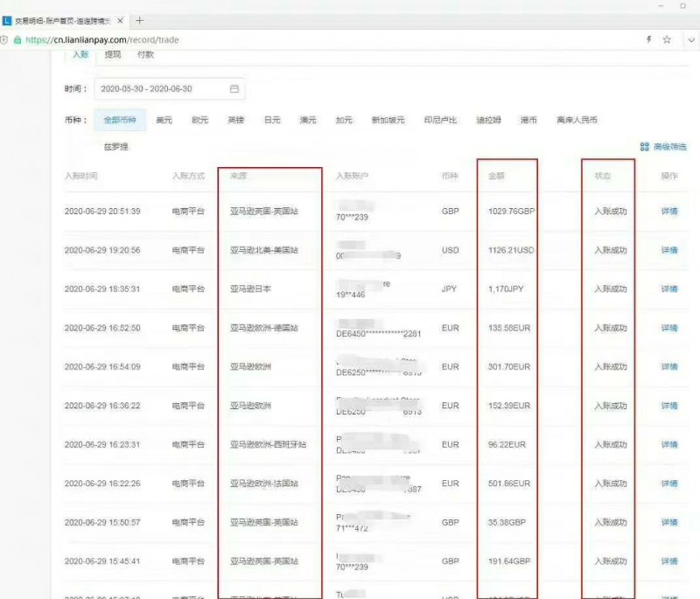This screenshot has width=700, height=599.
Task: Select source cell 亚马逊欧洲-法国站
Action: [264, 484]
